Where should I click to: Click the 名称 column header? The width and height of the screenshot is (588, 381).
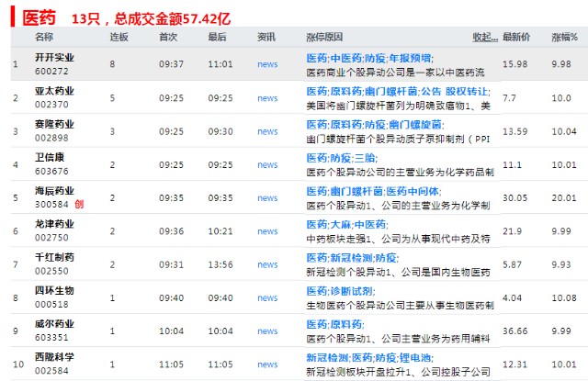pos(44,37)
